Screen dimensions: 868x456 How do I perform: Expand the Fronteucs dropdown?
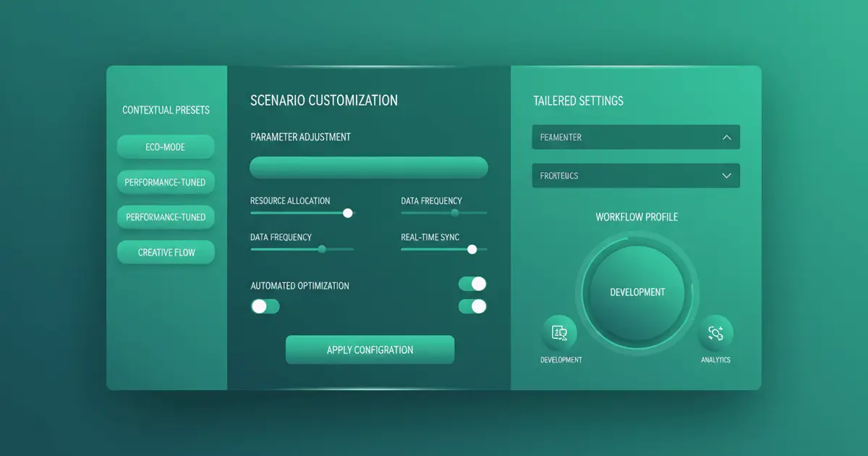point(636,176)
